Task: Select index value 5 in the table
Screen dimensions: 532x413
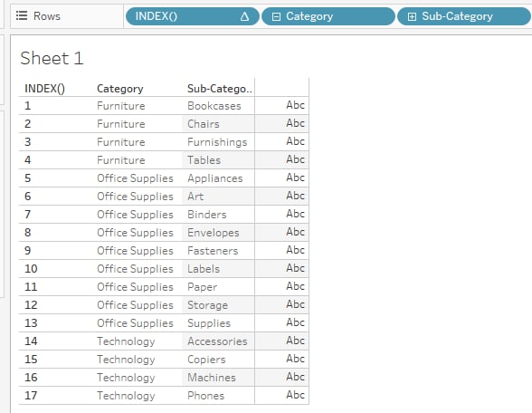Action: 27,178
